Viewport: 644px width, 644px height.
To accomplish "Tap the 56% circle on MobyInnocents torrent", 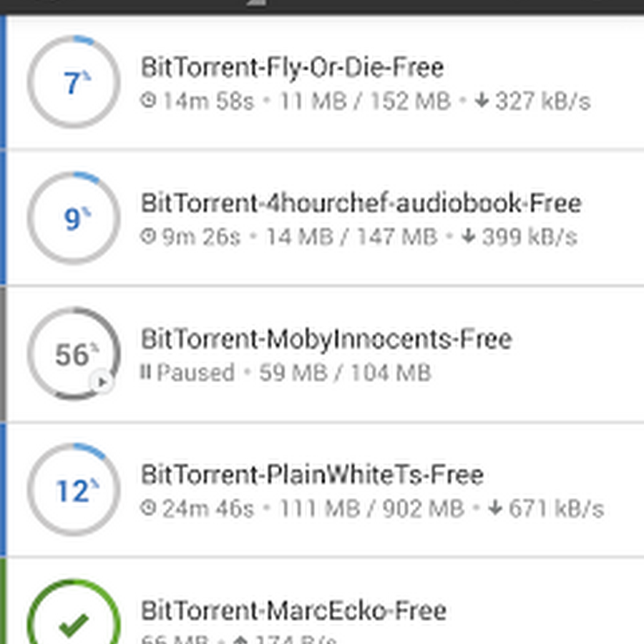I will [x=72, y=355].
